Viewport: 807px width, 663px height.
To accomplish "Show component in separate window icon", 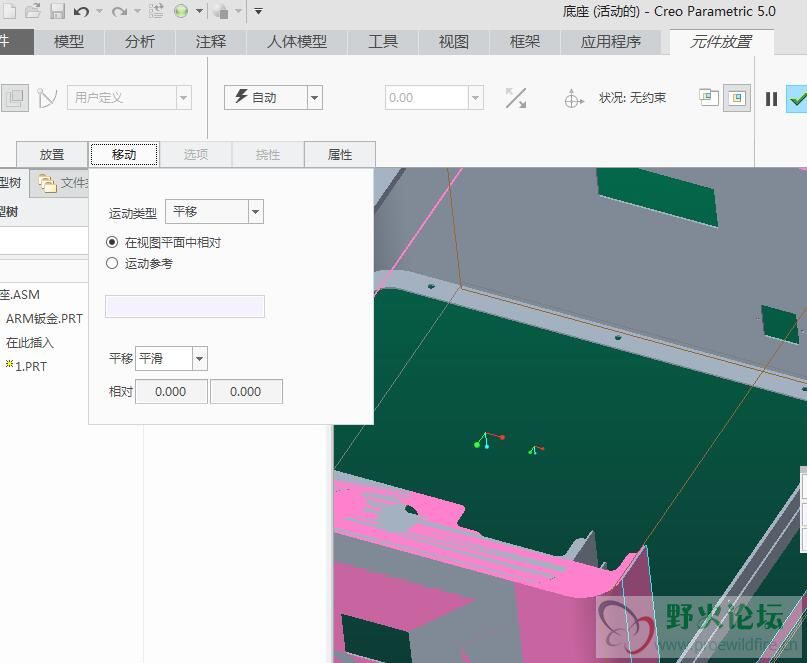I will [x=708, y=97].
